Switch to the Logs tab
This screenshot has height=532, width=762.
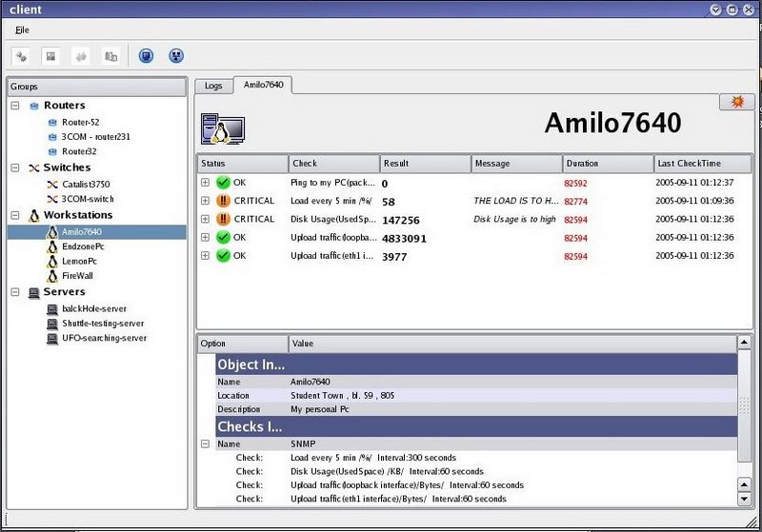tap(213, 86)
